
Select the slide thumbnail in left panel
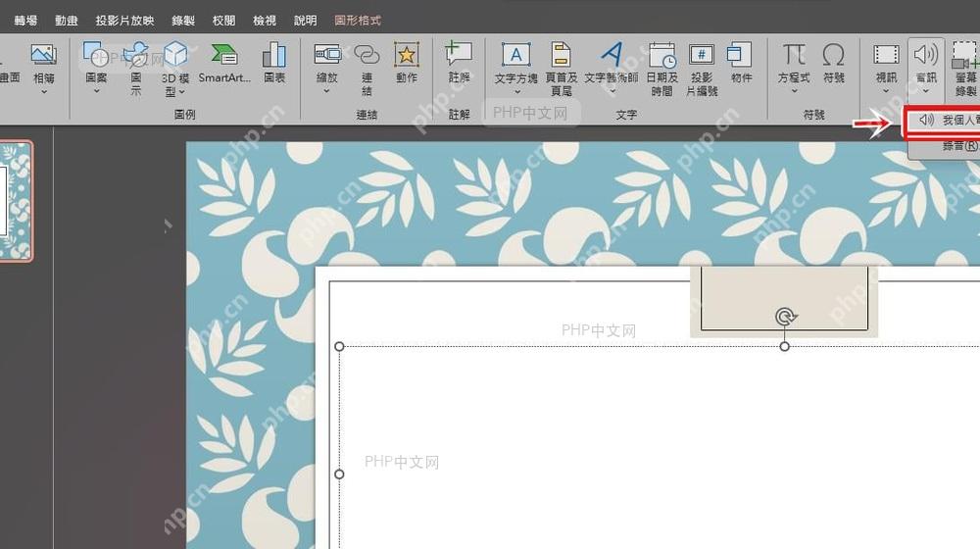15,201
